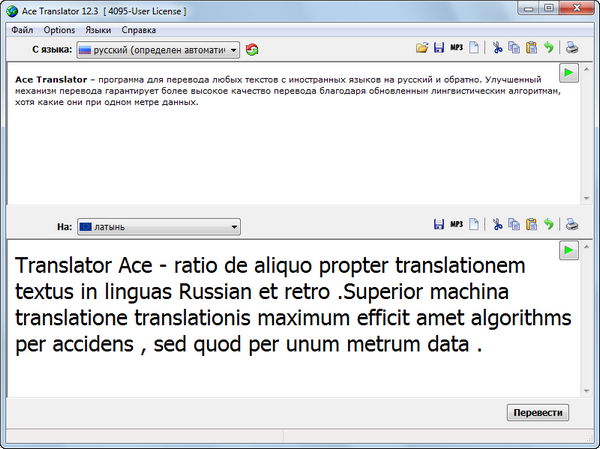This screenshot has width=600, height=449.
Task: Open the source language dropdown (русский)
Action: [x=158, y=49]
